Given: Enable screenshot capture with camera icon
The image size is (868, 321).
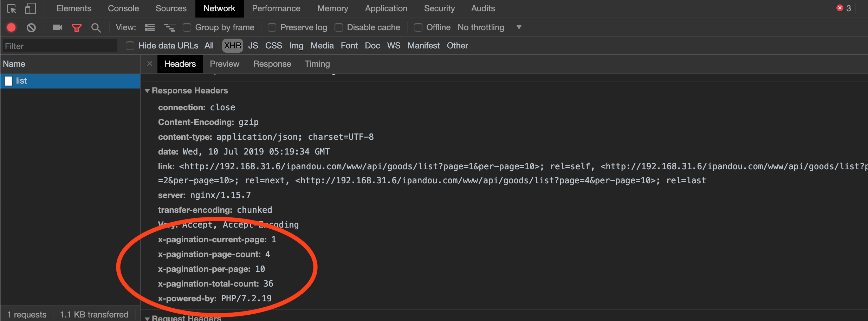Looking at the screenshot, I should pyautogui.click(x=57, y=27).
